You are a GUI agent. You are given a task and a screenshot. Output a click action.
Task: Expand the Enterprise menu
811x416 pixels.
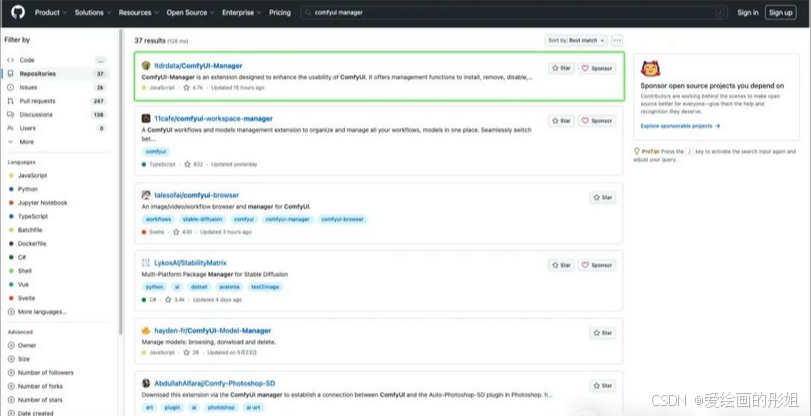[242, 12]
